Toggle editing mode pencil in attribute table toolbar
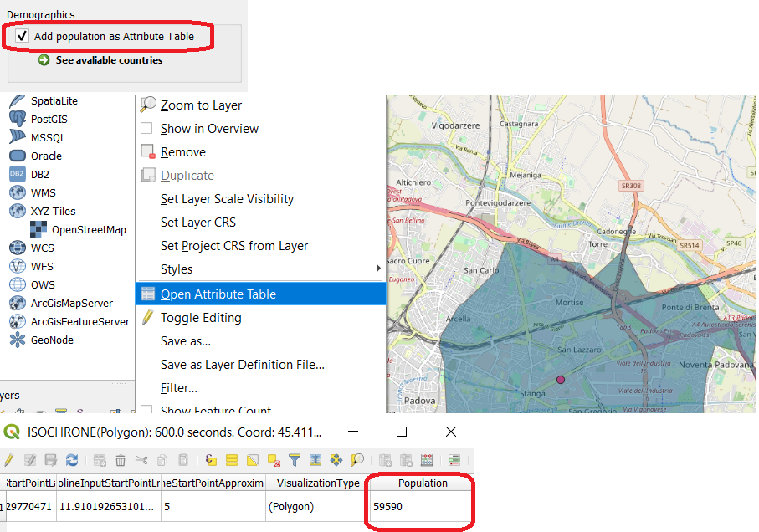The width and height of the screenshot is (759, 532). [8, 460]
